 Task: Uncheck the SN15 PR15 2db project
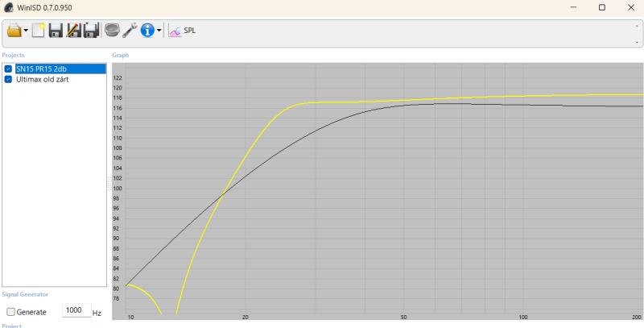coord(8,69)
